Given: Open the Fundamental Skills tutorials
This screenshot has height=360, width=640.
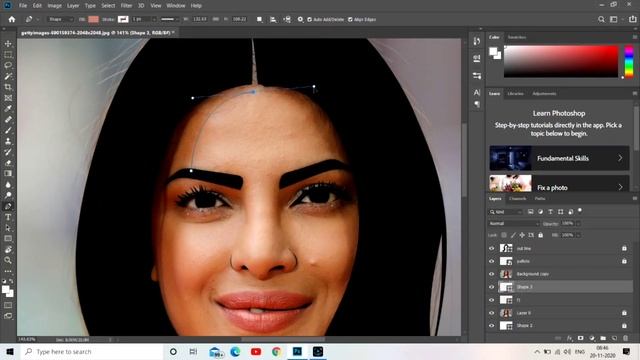Looking at the screenshot, I should (x=559, y=158).
